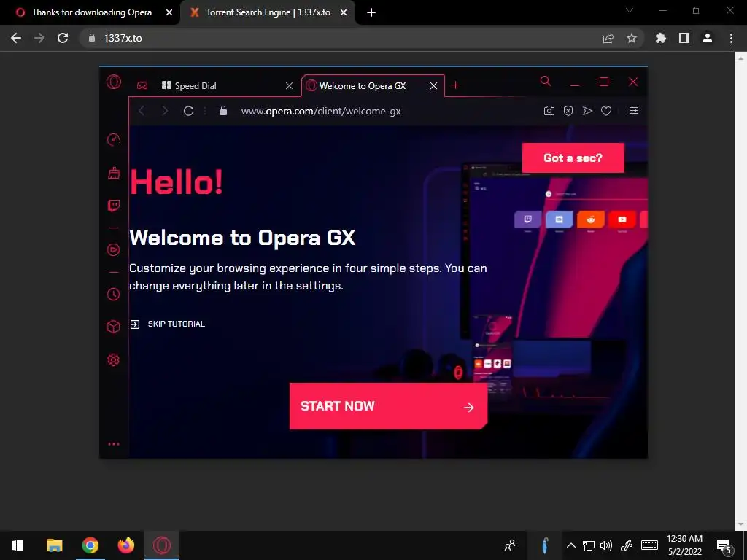Open Chrome three-dot menu
Image resolution: width=747 pixels, height=560 pixels.
tap(731, 38)
